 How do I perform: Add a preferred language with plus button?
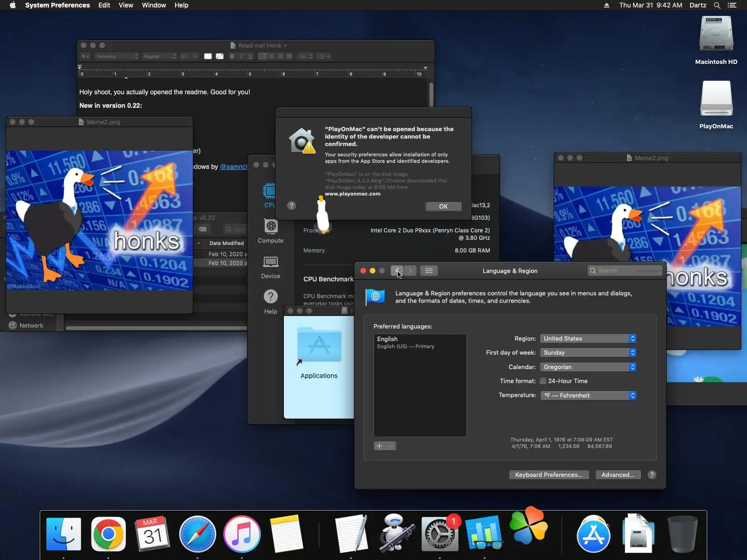point(379,446)
